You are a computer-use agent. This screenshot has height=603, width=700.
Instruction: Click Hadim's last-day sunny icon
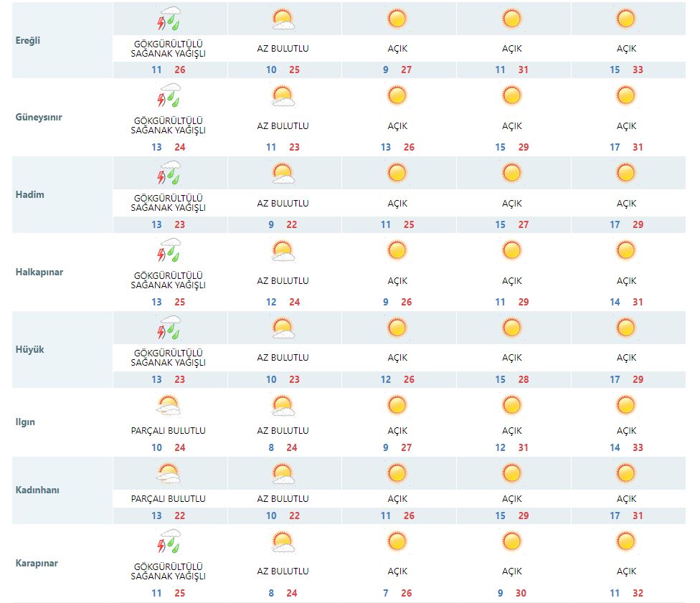[x=626, y=173]
